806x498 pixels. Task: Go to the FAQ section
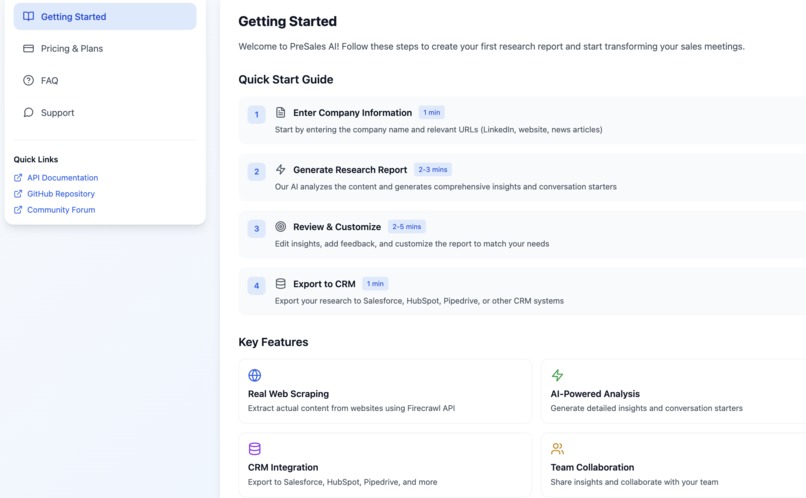(x=105, y=80)
